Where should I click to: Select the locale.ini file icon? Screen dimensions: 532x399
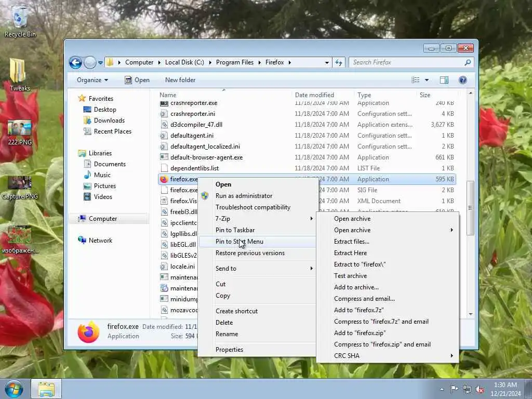pos(164,267)
